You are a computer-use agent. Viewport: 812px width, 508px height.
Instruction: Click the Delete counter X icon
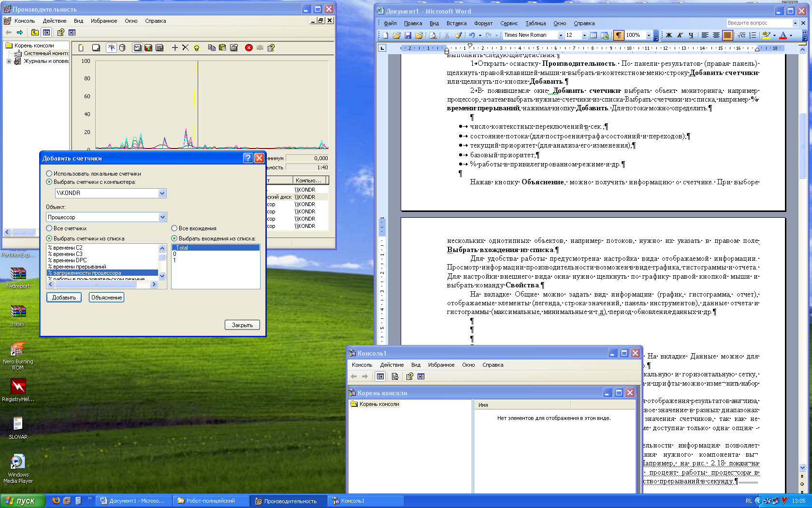(186, 47)
